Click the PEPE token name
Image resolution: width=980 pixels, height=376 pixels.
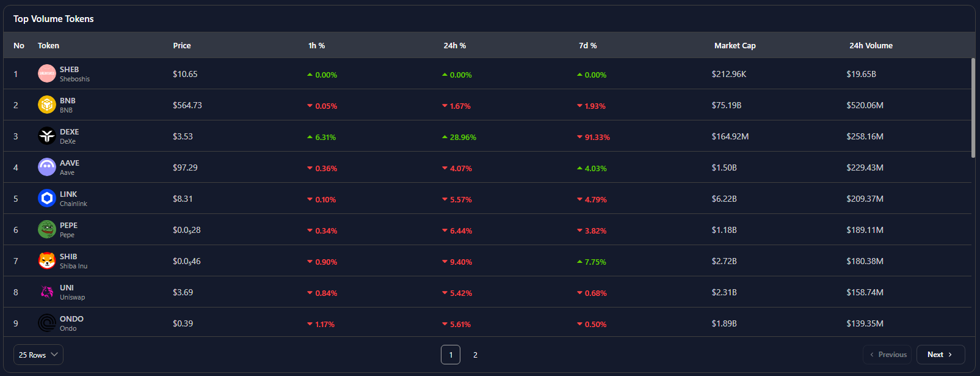pos(68,226)
